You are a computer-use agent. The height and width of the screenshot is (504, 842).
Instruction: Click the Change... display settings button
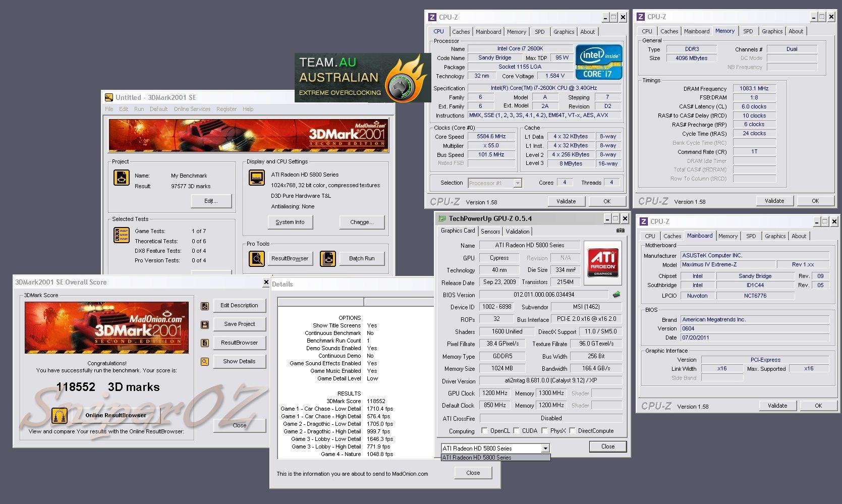[x=362, y=222]
